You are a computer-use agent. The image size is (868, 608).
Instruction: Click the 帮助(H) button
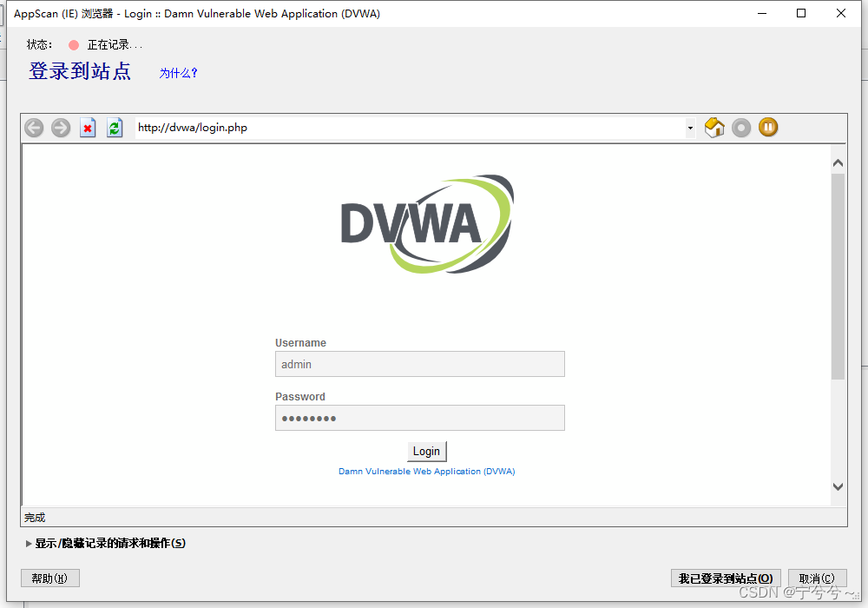(x=49, y=578)
